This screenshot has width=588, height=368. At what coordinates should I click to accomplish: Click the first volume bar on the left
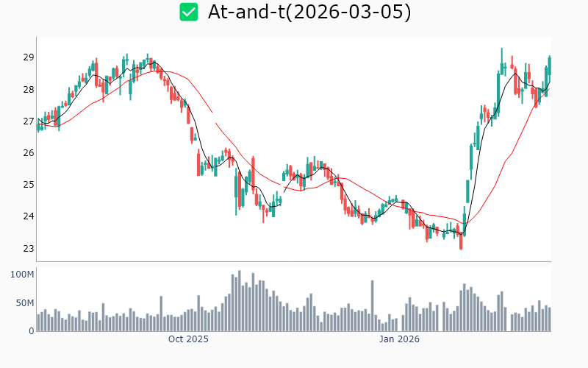[38, 322]
